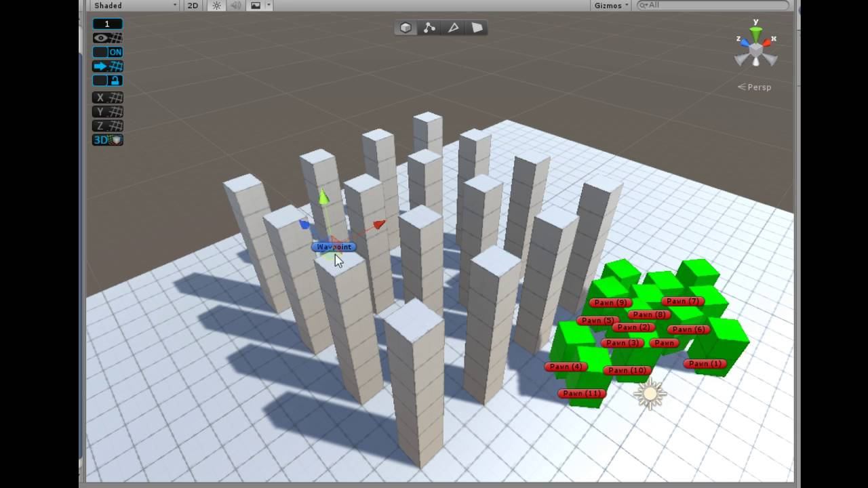This screenshot has height=488, width=868.
Task: Select the Pawn (2) label
Action: 633,327
